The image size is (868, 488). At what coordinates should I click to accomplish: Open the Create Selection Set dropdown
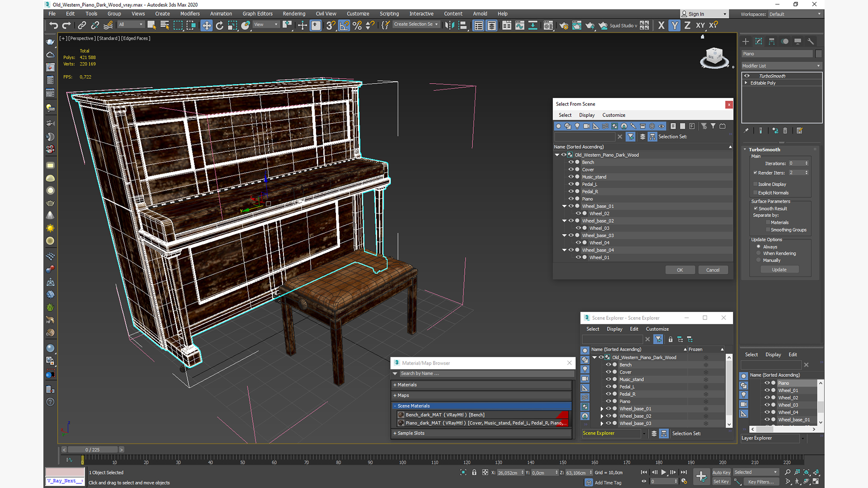416,24
